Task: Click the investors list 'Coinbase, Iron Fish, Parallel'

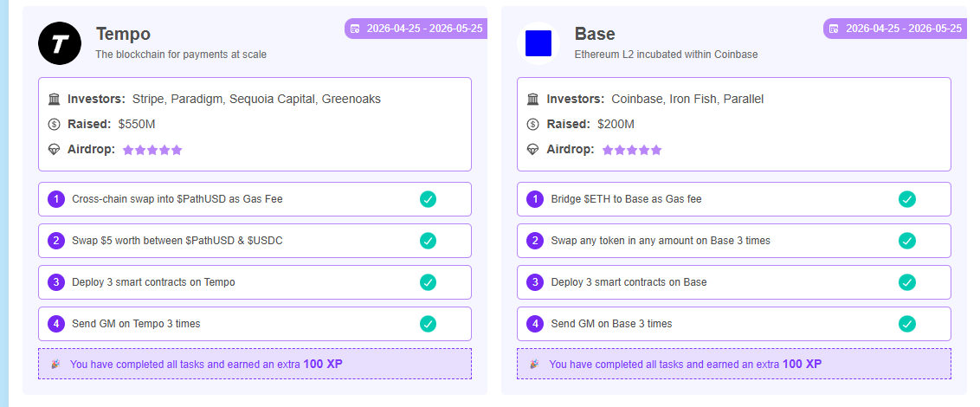Action: (x=687, y=99)
